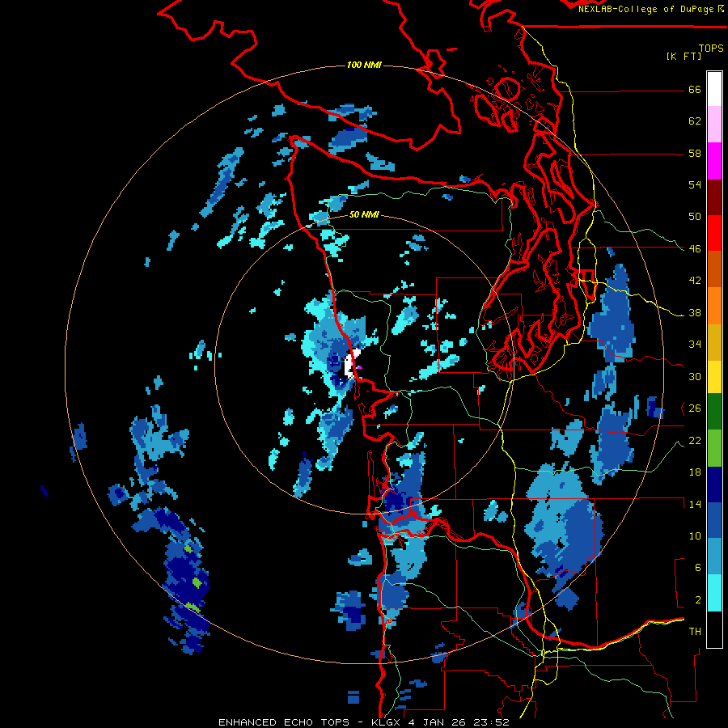Click the 34 legend value
The width and height of the screenshot is (728, 728).
(695, 345)
